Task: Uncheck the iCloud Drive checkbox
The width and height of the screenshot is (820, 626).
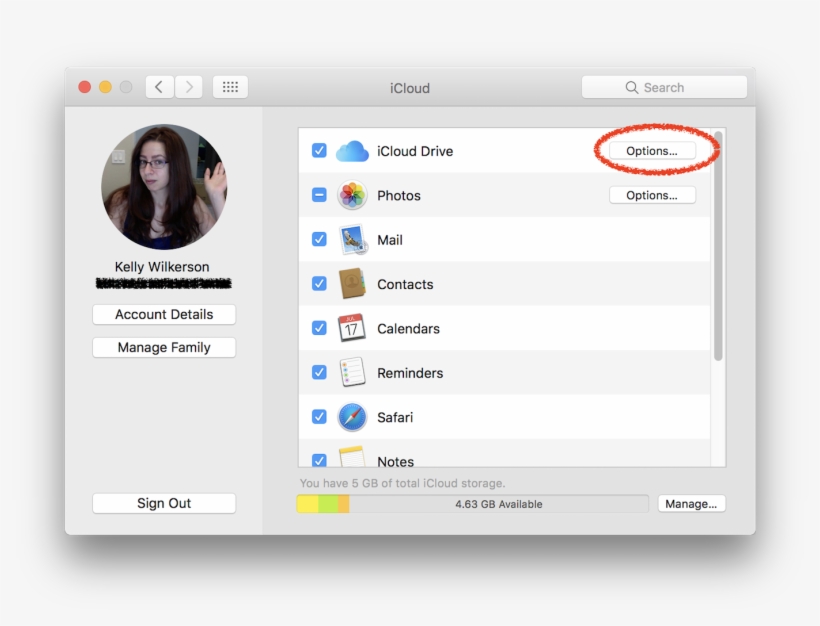Action: tap(319, 150)
